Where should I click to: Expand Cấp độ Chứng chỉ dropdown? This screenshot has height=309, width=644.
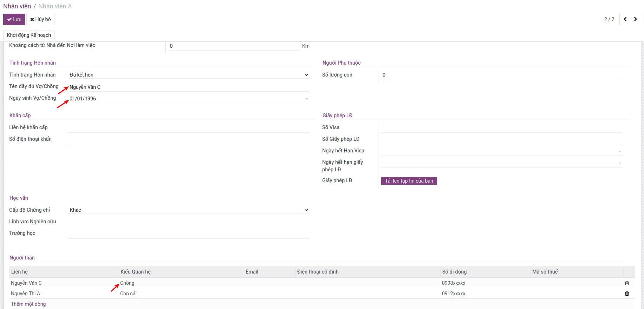pyautogui.click(x=189, y=210)
